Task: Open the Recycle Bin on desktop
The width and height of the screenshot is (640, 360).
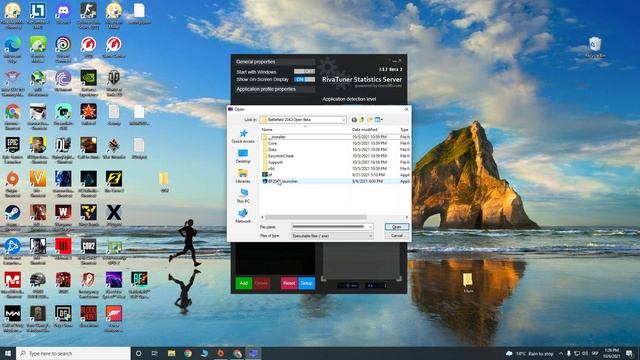Action: [595, 47]
